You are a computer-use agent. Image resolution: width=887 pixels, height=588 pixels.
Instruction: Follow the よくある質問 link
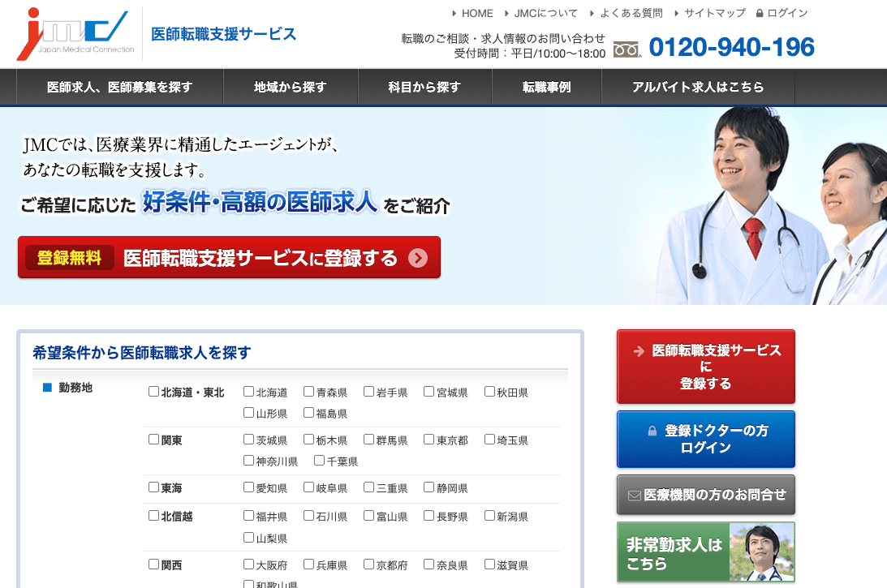631,13
